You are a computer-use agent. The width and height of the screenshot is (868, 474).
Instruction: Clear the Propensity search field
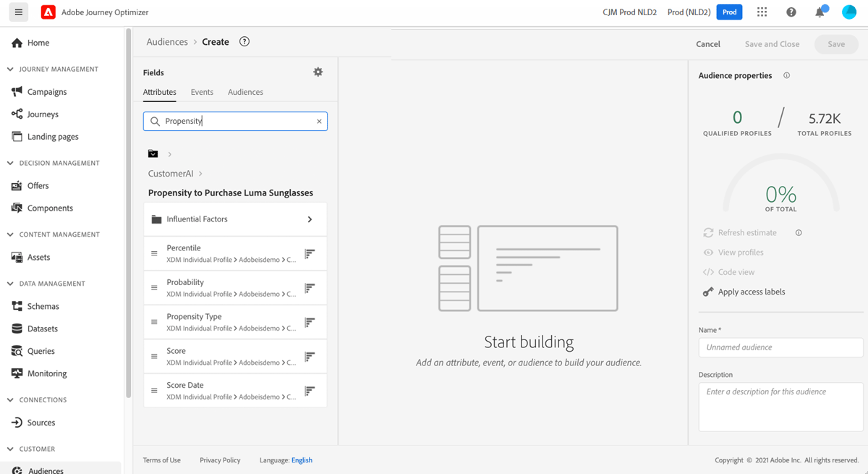(x=319, y=121)
